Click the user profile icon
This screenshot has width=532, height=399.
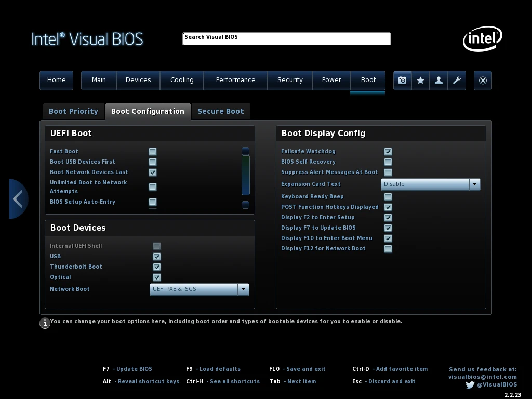point(438,81)
